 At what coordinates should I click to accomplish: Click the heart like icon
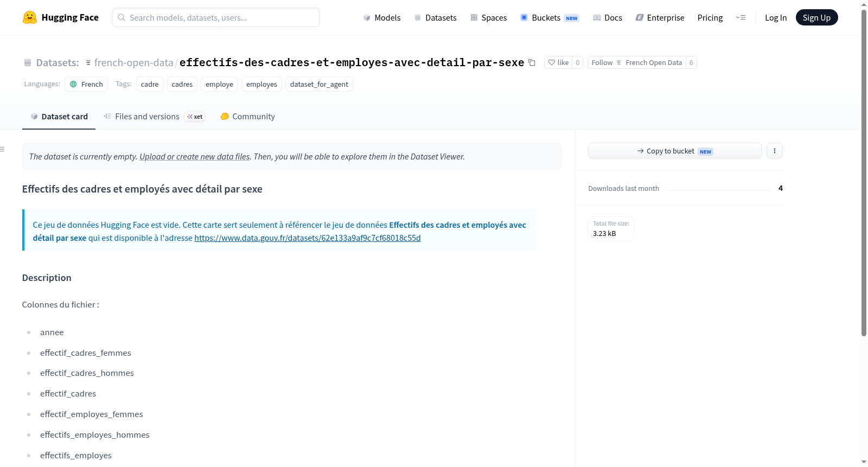pyautogui.click(x=552, y=62)
